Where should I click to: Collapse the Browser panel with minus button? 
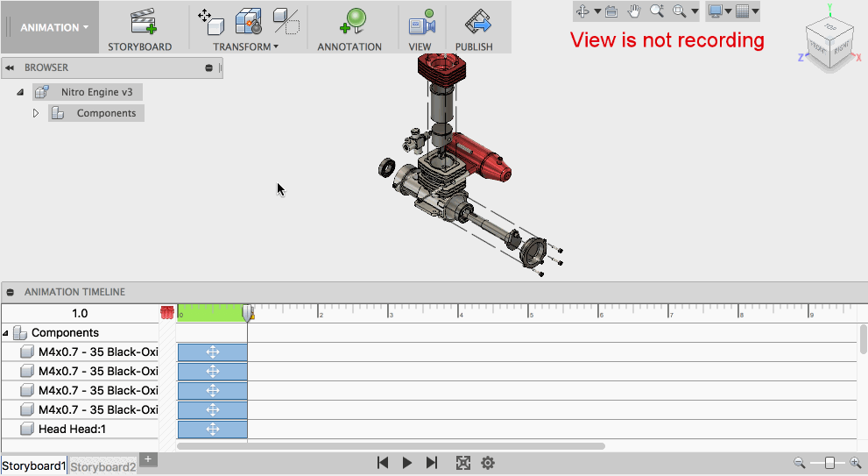pyautogui.click(x=208, y=67)
